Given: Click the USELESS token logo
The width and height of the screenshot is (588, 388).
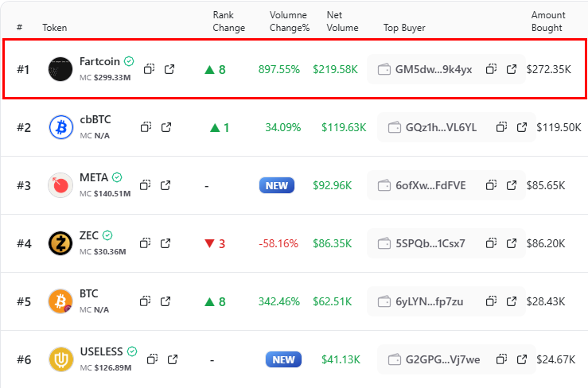Looking at the screenshot, I should [x=61, y=359].
